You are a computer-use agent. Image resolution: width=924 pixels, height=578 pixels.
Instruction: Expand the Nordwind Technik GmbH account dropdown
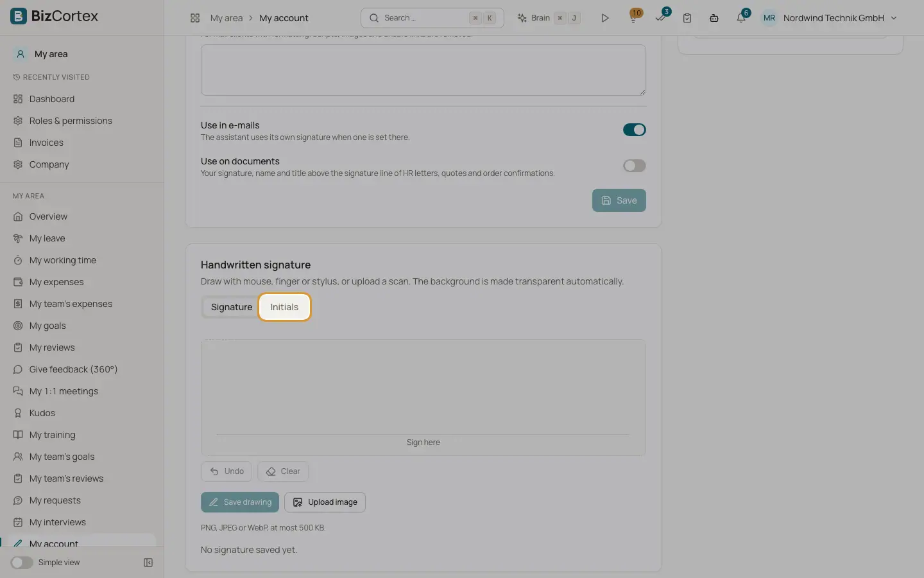tap(840, 18)
